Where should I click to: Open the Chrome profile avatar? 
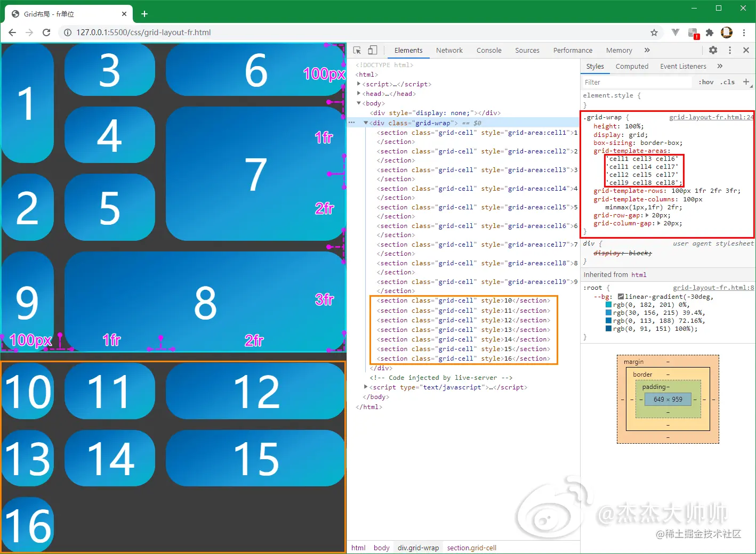coord(727,32)
